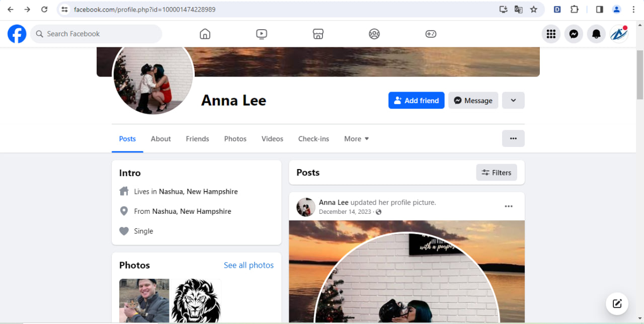The height and width of the screenshot is (324, 644).
Task: Click the blue D extension icon
Action: point(557,9)
